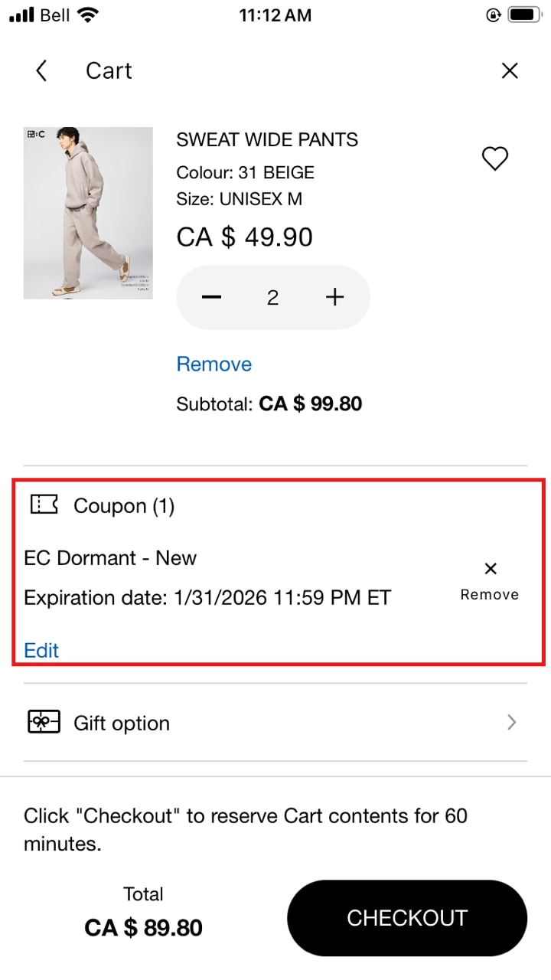Image resolution: width=551 pixels, height=980 pixels.
Task: Tap the quantity value 2 field
Action: point(272,298)
